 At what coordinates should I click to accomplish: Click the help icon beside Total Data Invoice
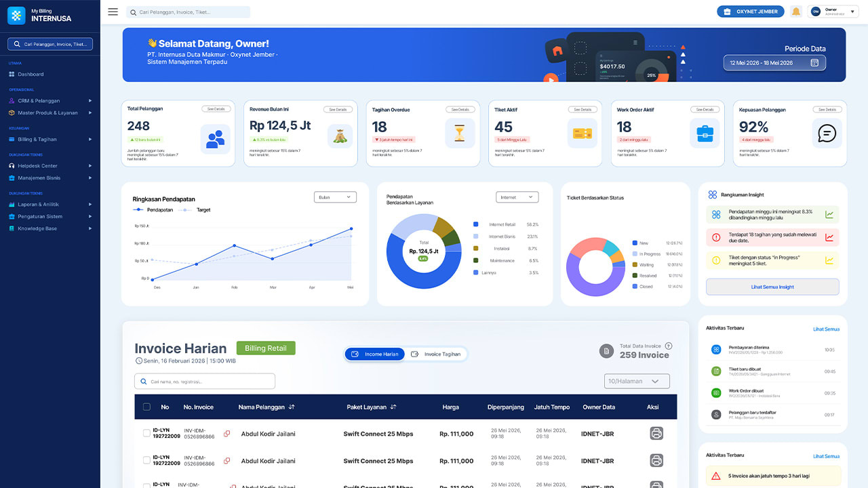(669, 346)
